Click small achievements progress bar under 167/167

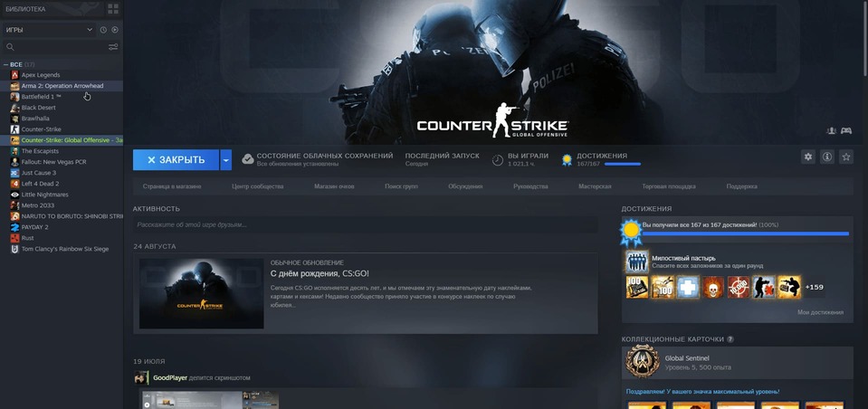pos(622,165)
